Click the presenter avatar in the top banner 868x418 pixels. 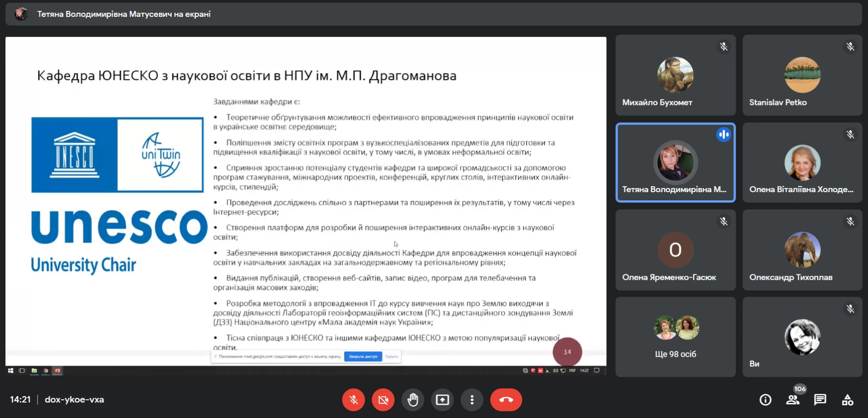(21, 14)
